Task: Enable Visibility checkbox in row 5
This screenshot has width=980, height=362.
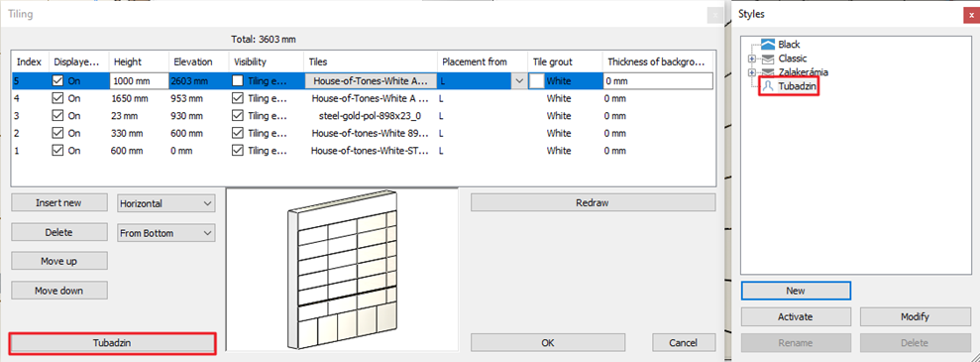Action: 238,80
